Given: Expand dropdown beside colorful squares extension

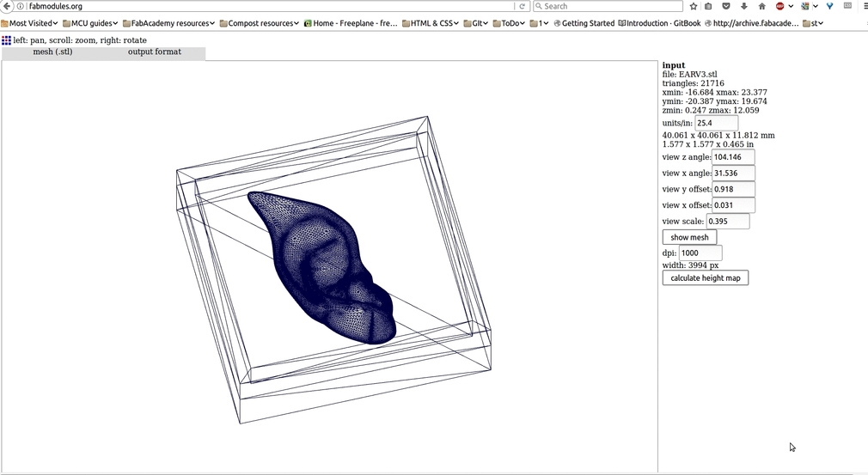Looking at the screenshot, I should pos(816,6).
